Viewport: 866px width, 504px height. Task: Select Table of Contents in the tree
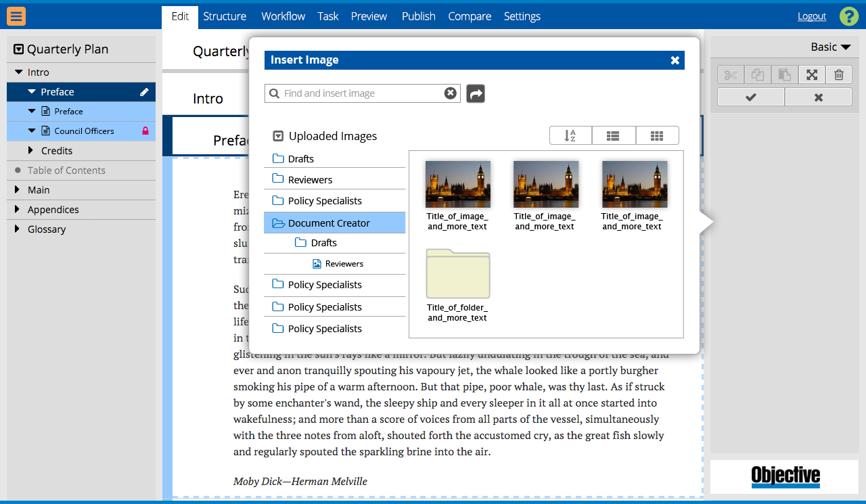point(81,170)
